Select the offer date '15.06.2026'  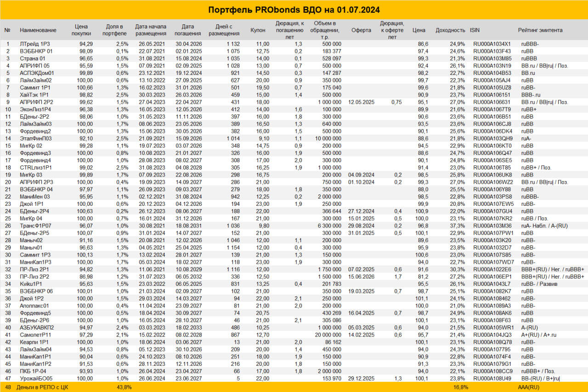click(x=361, y=277)
